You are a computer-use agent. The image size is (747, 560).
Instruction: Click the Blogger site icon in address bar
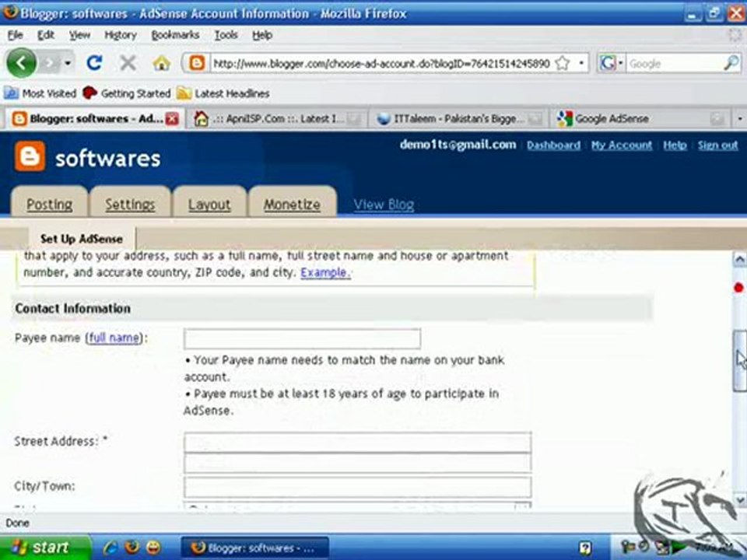pyautogui.click(x=197, y=63)
